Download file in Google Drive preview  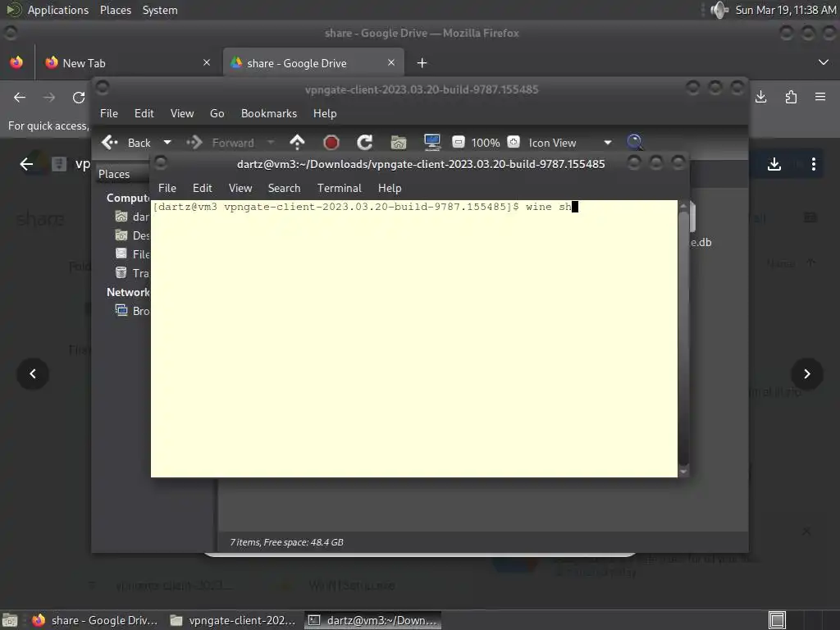[774, 164]
